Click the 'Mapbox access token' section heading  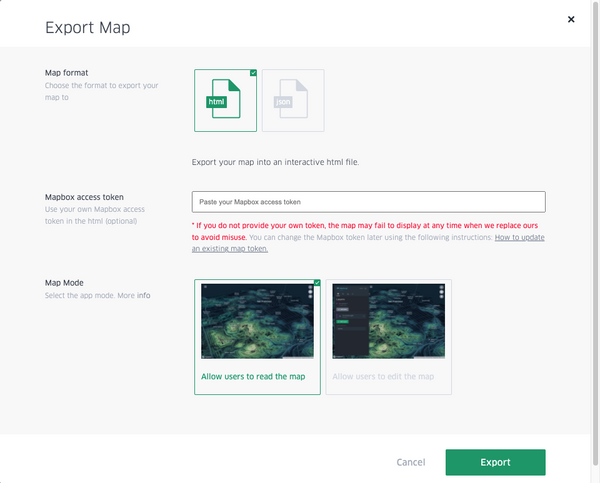[91, 197]
